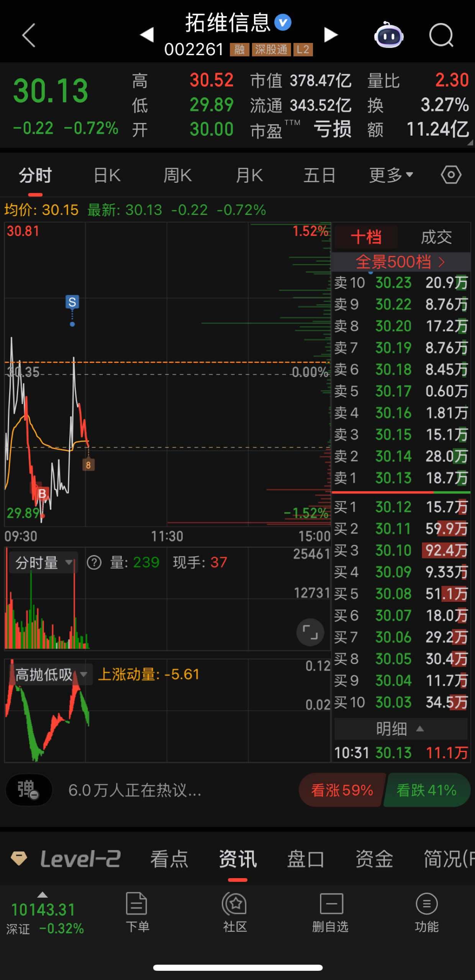475x980 pixels.
Task: Open 社区 community icon
Action: [235, 912]
